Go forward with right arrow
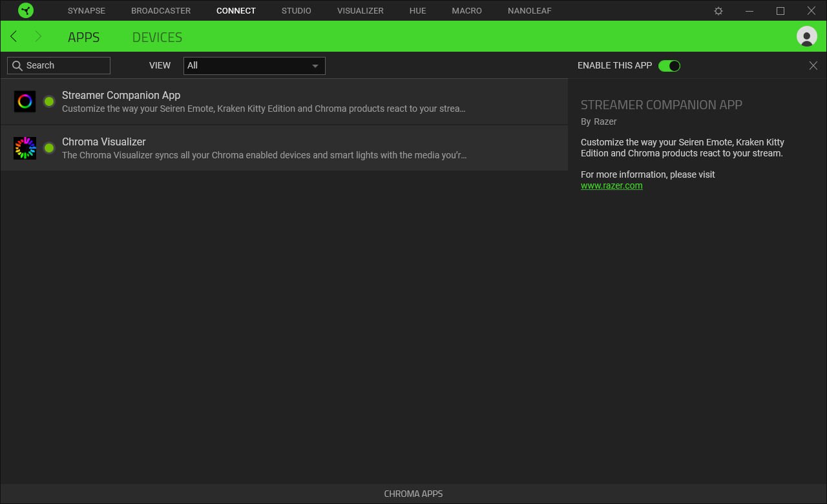The width and height of the screenshot is (827, 504). point(38,37)
